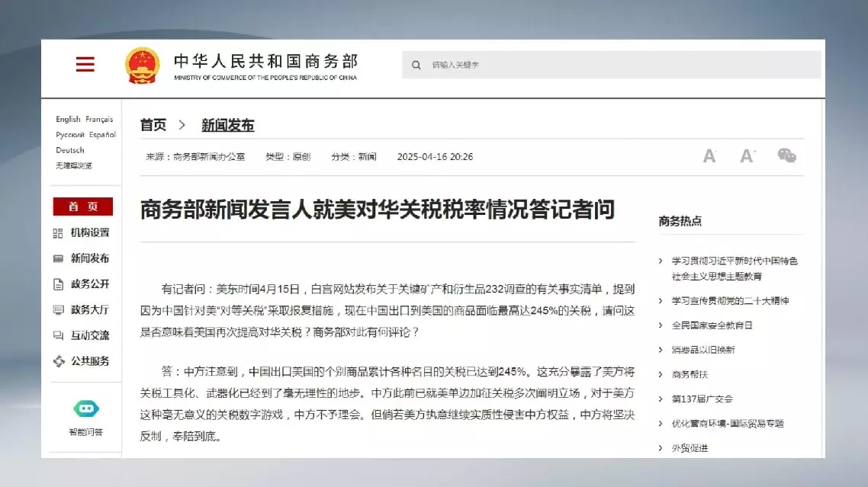Click chevron beside 全民国家安全教育日
Image resolution: width=868 pixels, height=487 pixels.
click(661, 325)
